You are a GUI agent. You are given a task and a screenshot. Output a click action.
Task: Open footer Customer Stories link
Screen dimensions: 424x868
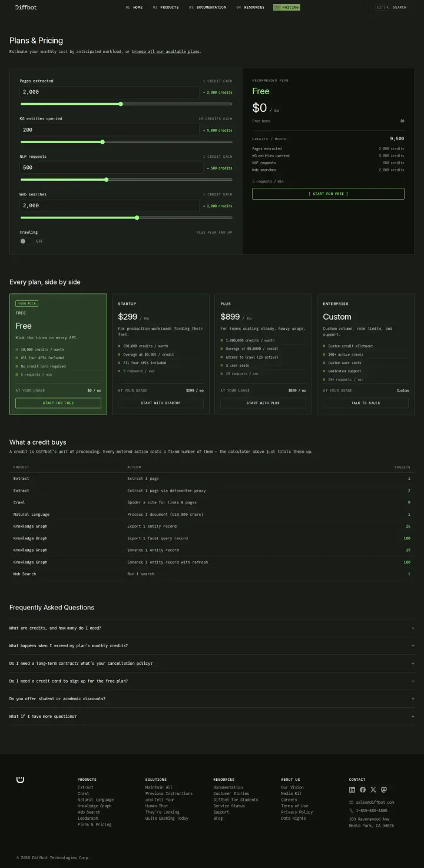tap(231, 793)
